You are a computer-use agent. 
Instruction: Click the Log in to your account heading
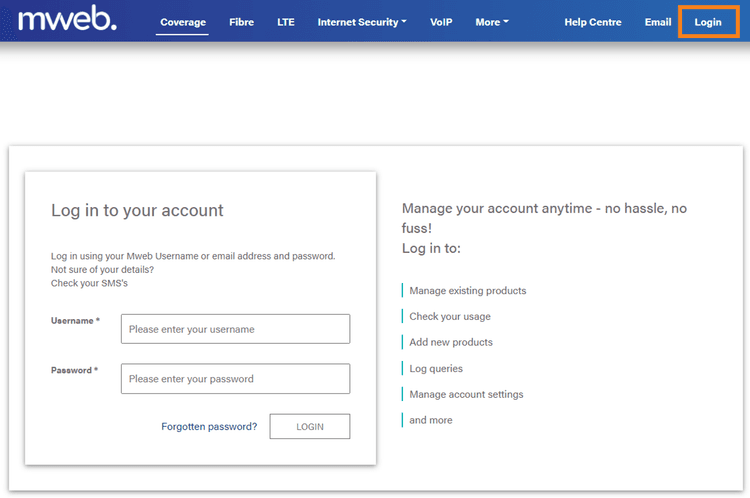(137, 211)
